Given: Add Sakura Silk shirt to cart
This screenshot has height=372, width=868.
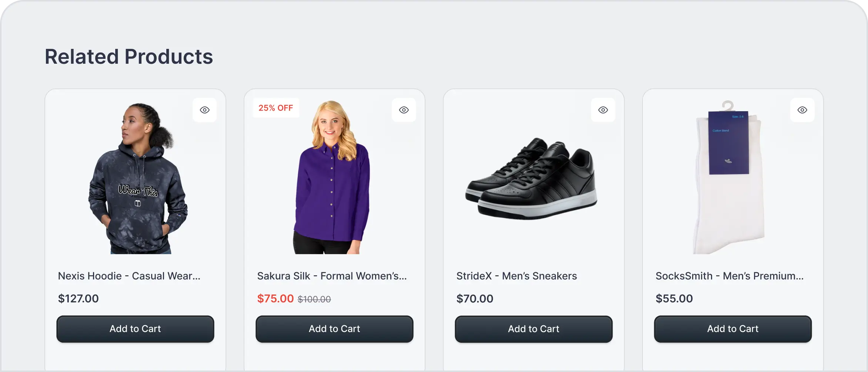Looking at the screenshot, I should [334, 329].
